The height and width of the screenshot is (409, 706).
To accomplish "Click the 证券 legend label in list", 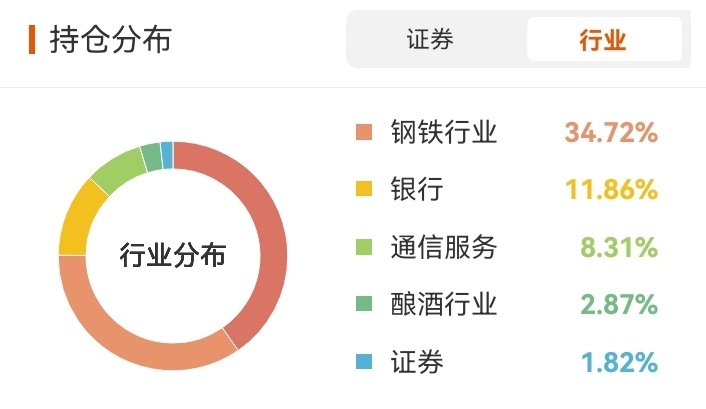I will 417,361.
